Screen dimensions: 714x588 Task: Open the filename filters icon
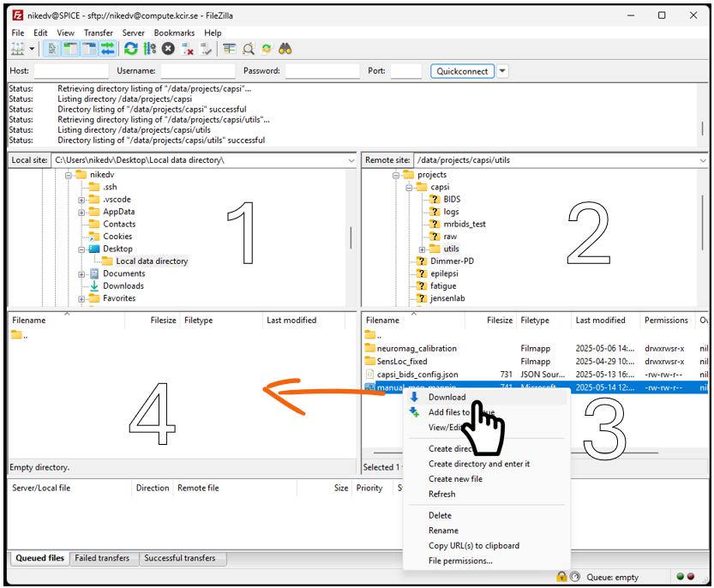pos(230,49)
